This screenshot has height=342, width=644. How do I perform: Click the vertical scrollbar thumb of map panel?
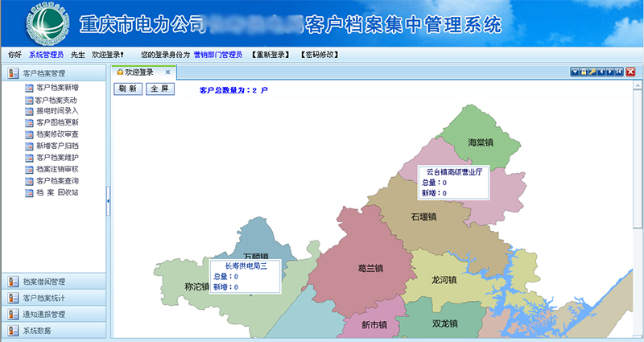(637, 159)
